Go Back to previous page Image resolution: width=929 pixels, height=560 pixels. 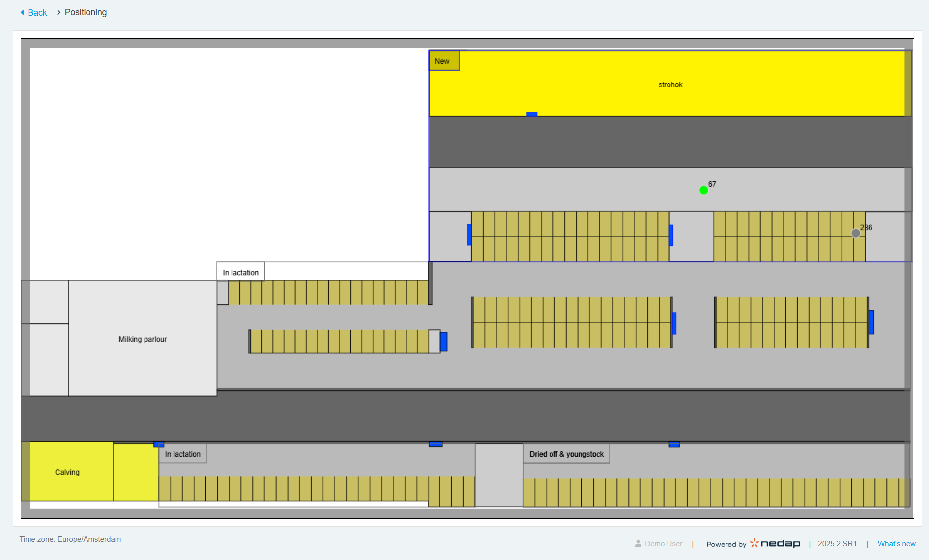coord(33,12)
